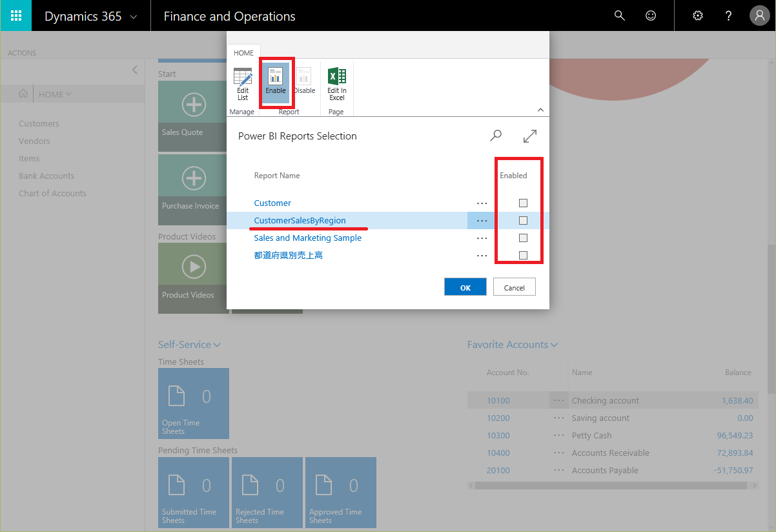The image size is (776, 532).
Task: Open the Sales and Marketing Sample link
Action: (308, 238)
